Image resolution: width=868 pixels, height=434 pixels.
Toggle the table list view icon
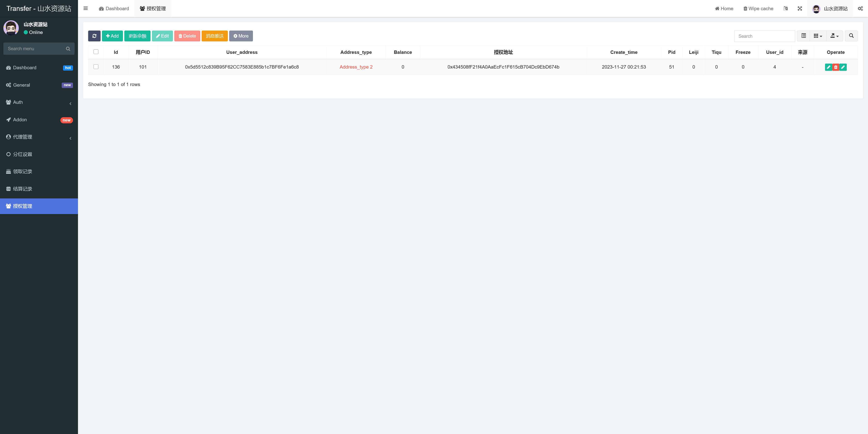tap(803, 36)
